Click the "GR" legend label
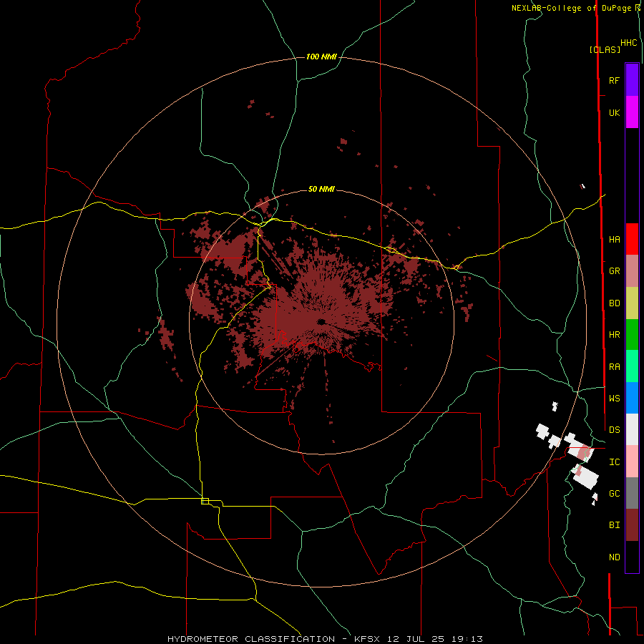 click(614, 271)
